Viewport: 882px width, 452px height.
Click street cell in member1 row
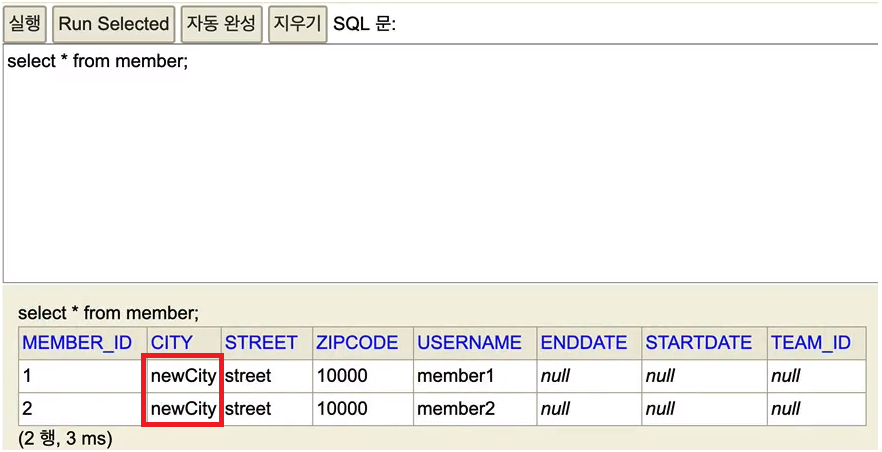[267, 376]
